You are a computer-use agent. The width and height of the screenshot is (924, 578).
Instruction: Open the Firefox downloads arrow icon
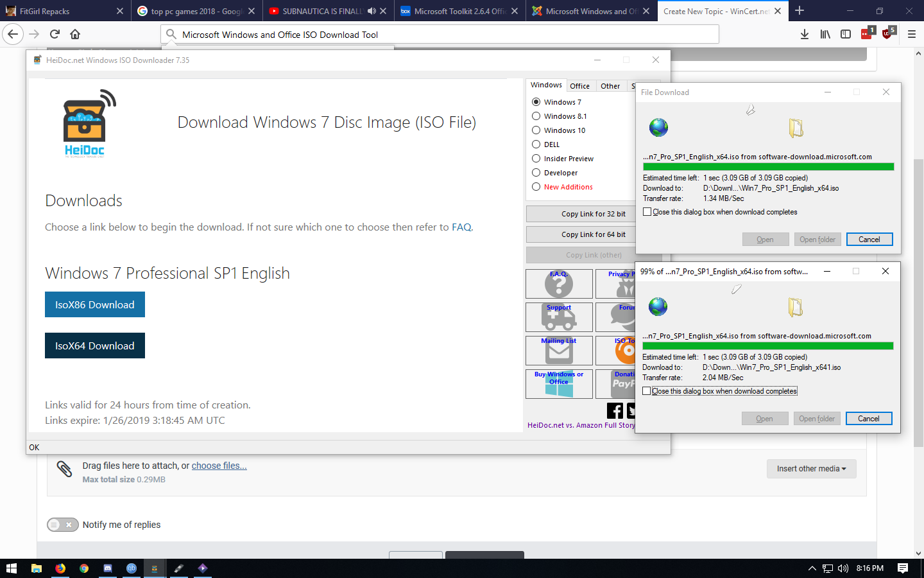(x=804, y=34)
